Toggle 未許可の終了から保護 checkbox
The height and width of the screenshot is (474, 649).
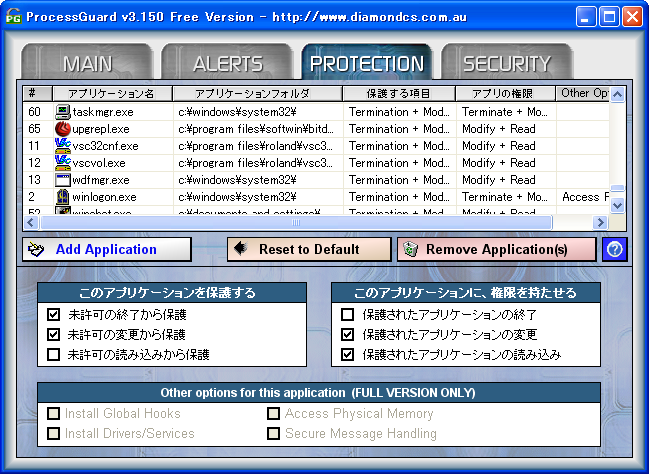tap(53, 315)
